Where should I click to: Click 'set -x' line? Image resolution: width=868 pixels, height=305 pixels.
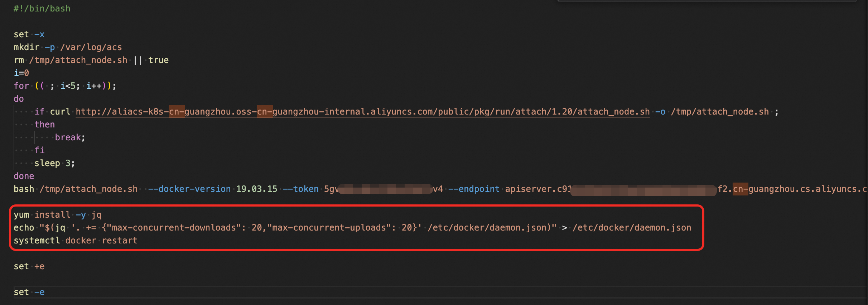click(29, 34)
